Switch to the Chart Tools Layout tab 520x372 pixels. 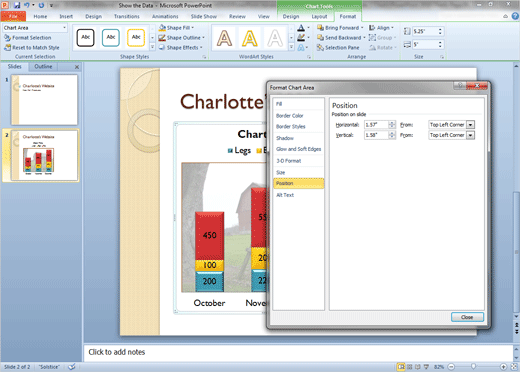coord(319,16)
